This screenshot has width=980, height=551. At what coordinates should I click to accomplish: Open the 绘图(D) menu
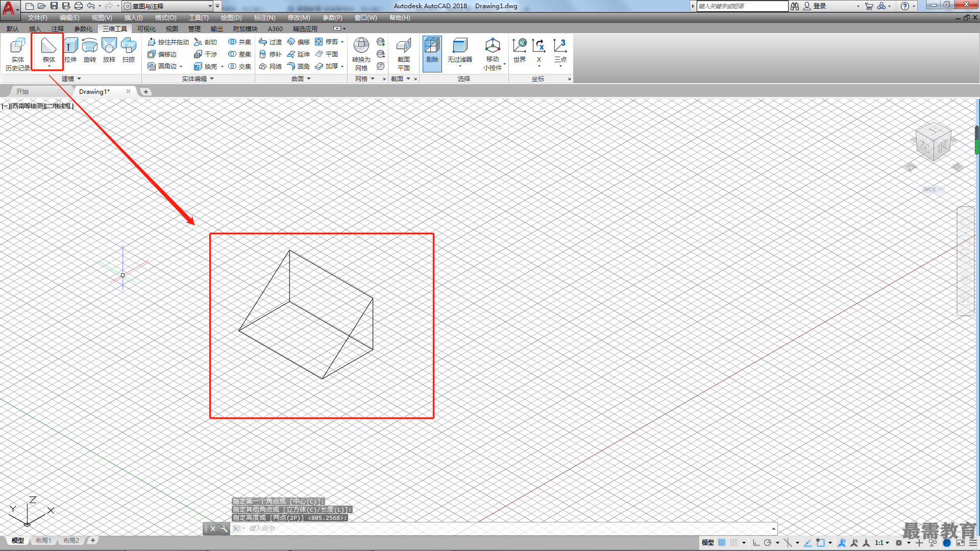(231, 17)
